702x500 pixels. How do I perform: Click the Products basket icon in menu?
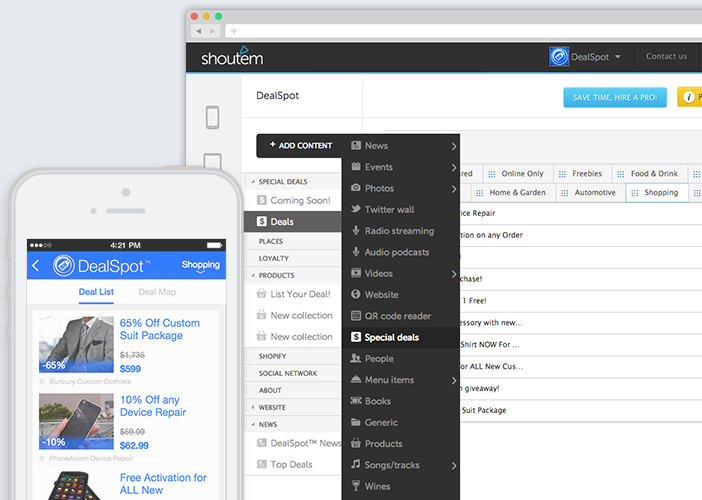tap(356, 443)
